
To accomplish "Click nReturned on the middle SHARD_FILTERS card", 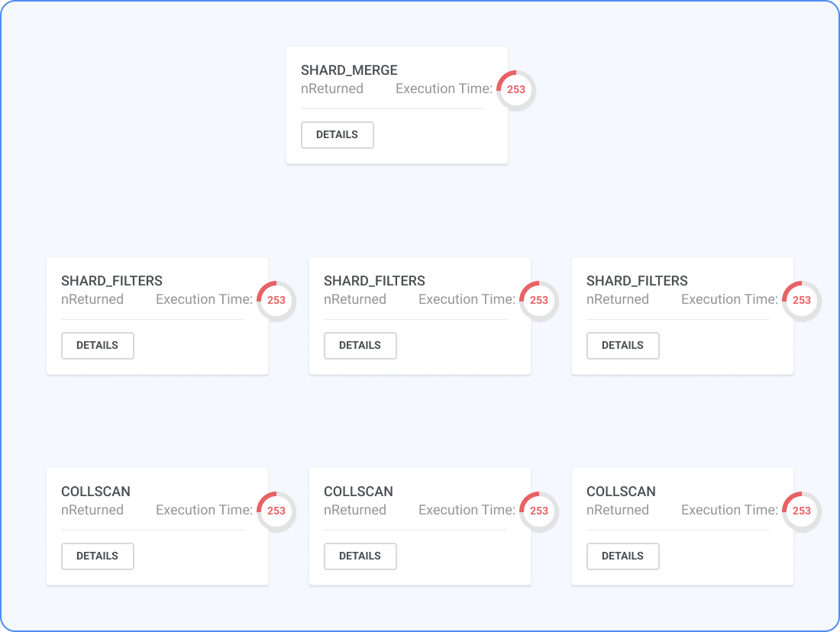I will pyautogui.click(x=354, y=299).
